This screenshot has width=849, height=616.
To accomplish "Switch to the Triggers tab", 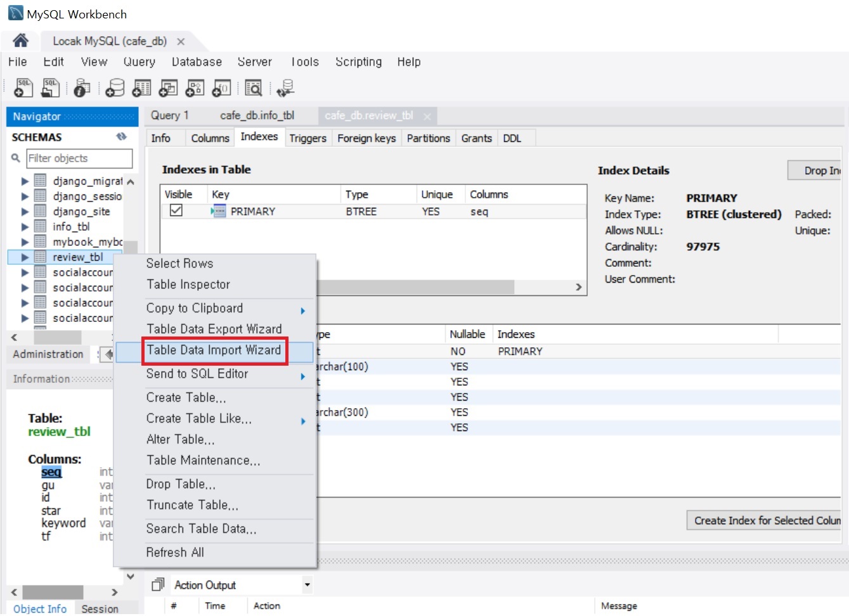I will point(308,138).
